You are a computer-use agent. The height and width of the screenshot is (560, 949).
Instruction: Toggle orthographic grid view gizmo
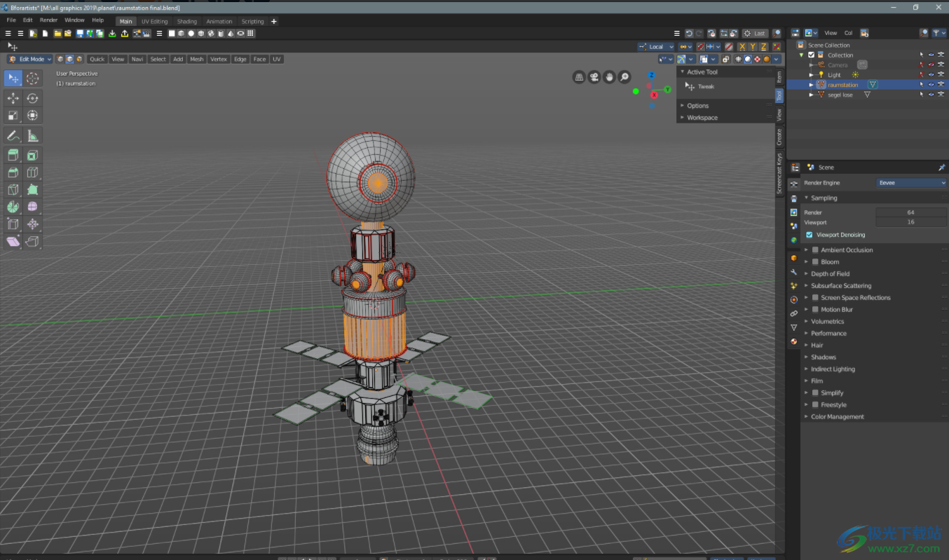(579, 77)
